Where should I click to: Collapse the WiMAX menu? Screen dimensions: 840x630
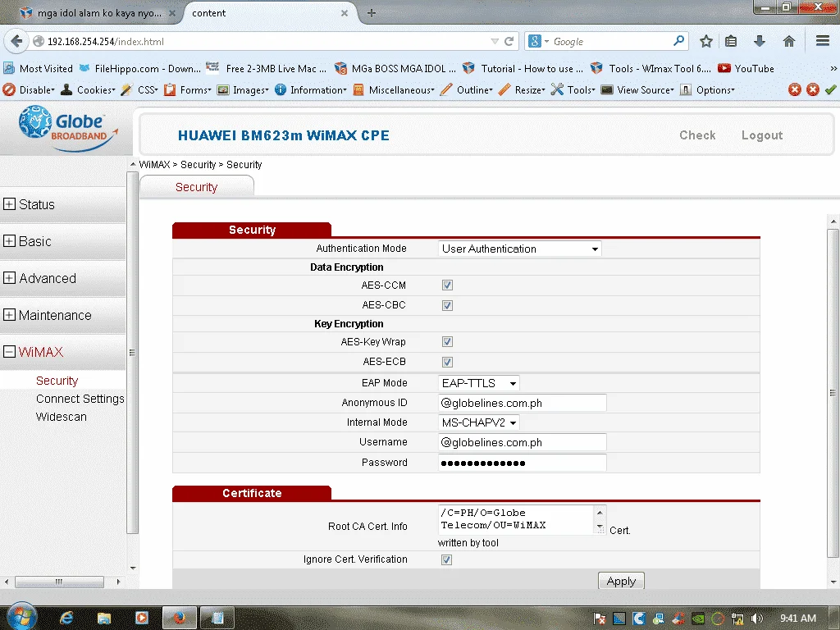tap(33, 351)
